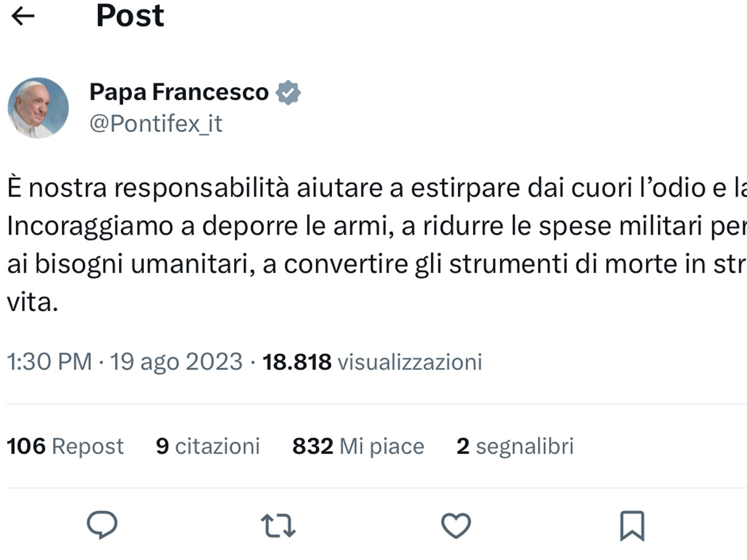Click the tweet line starting "È nostra responsabilità"
The width and height of the screenshot is (747, 560).
tap(374, 189)
